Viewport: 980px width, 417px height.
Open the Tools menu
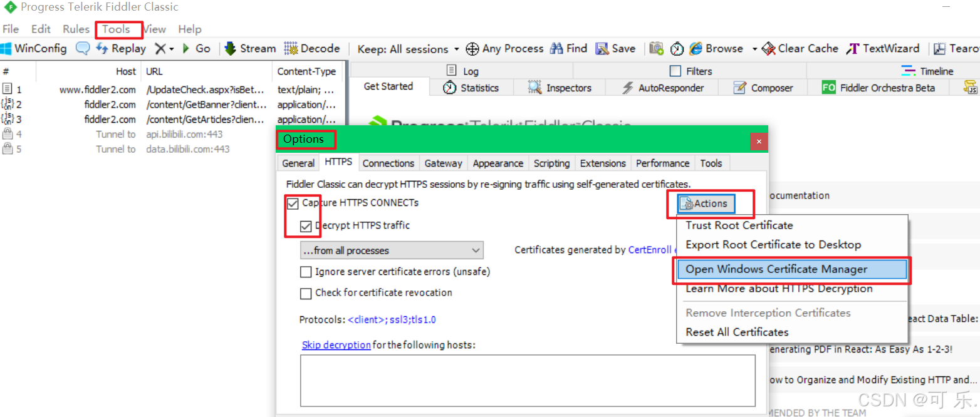(x=116, y=29)
